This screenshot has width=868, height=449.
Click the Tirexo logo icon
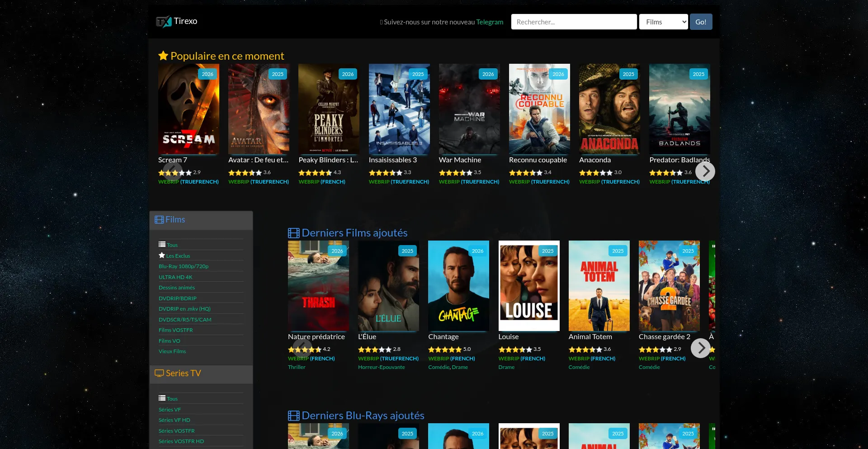pos(164,21)
